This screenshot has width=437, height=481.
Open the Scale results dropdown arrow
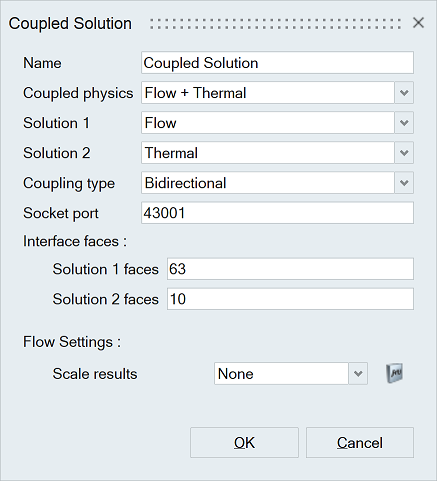[358, 374]
